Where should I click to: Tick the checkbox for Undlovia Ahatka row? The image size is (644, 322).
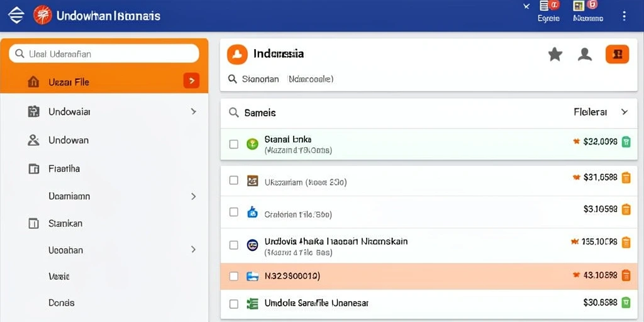(x=234, y=245)
